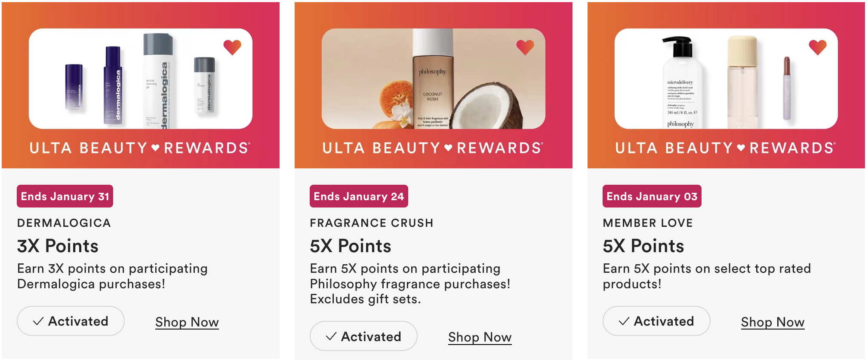Click Ulta Beauty Rewards logo on Dermalogica banner
Image resolution: width=868 pixels, height=360 pixels.
click(140, 148)
